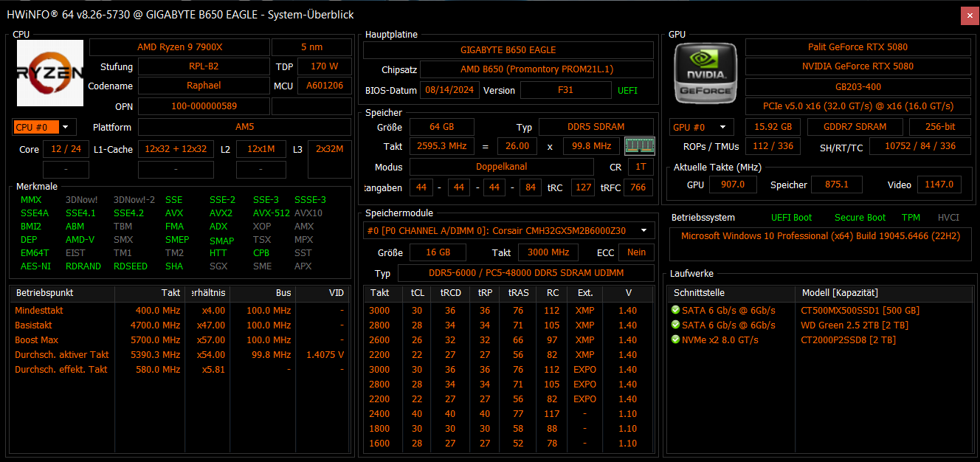Click the 15.92 GB video memory field
The height and width of the screenshot is (462, 980).
(x=773, y=127)
